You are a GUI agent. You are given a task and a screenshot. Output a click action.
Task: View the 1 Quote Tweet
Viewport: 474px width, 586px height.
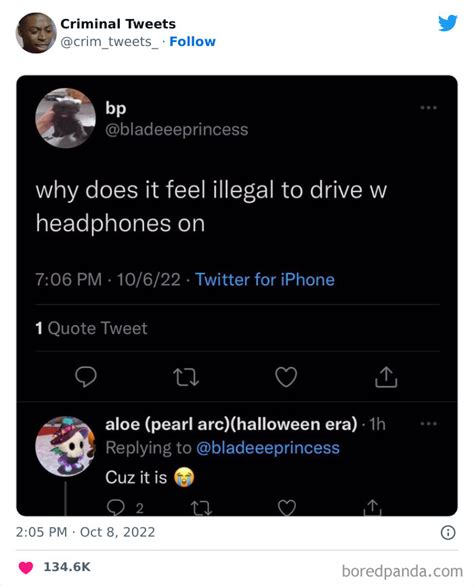91,328
